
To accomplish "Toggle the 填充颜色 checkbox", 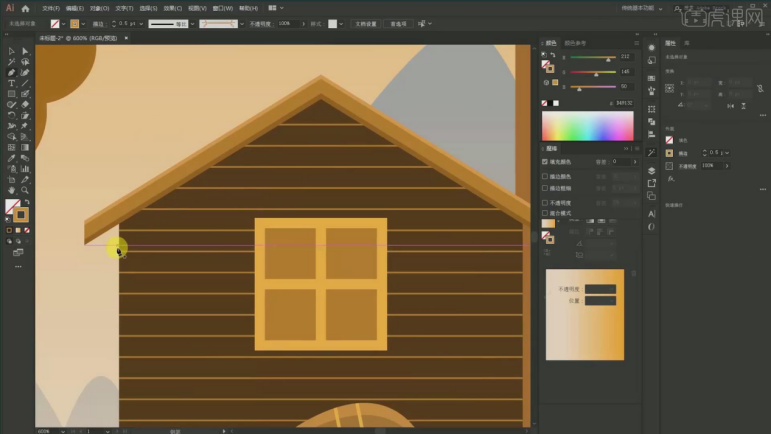I will point(545,161).
